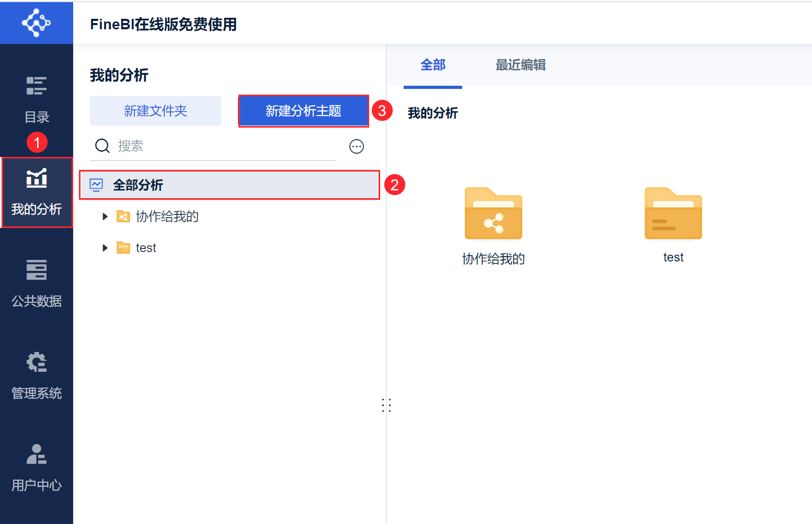Click the panel divider drag handle

[x=386, y=405]
